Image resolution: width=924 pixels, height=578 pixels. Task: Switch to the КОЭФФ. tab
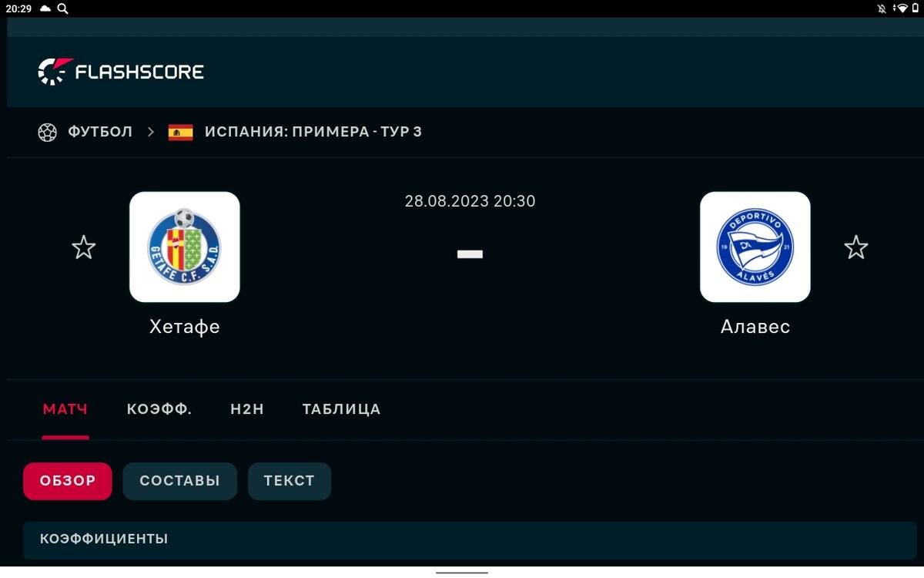pyautogui.click(x=159, y=409)
